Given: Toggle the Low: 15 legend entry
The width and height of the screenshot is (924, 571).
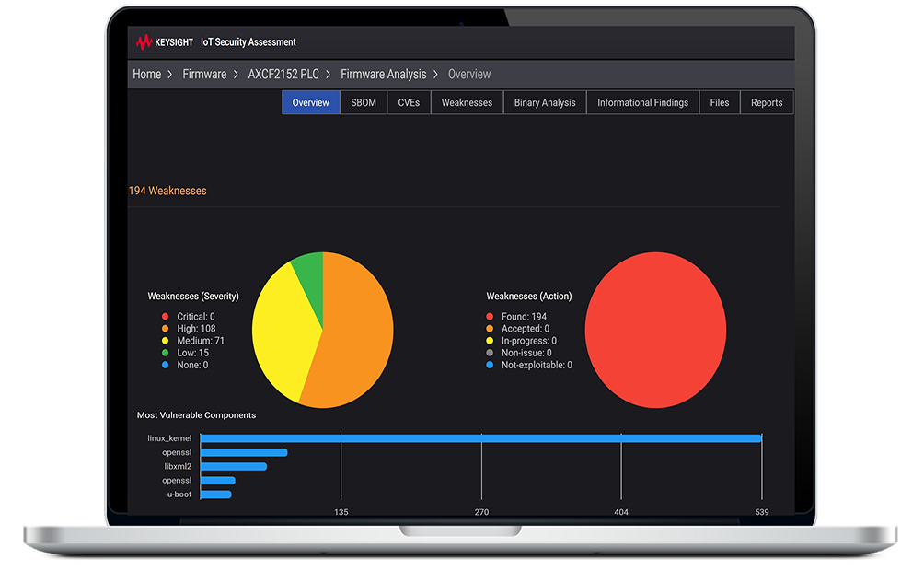Looking at the screenshot, I should pos(192,353).
